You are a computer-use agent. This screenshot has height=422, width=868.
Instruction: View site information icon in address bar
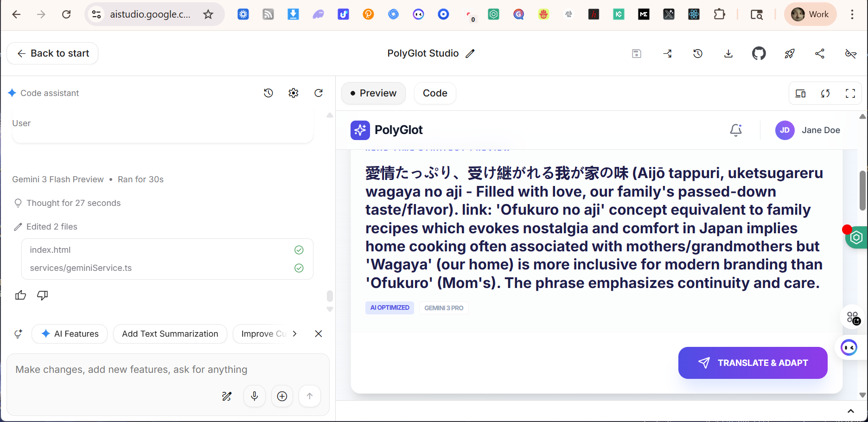tap(96, 14)
